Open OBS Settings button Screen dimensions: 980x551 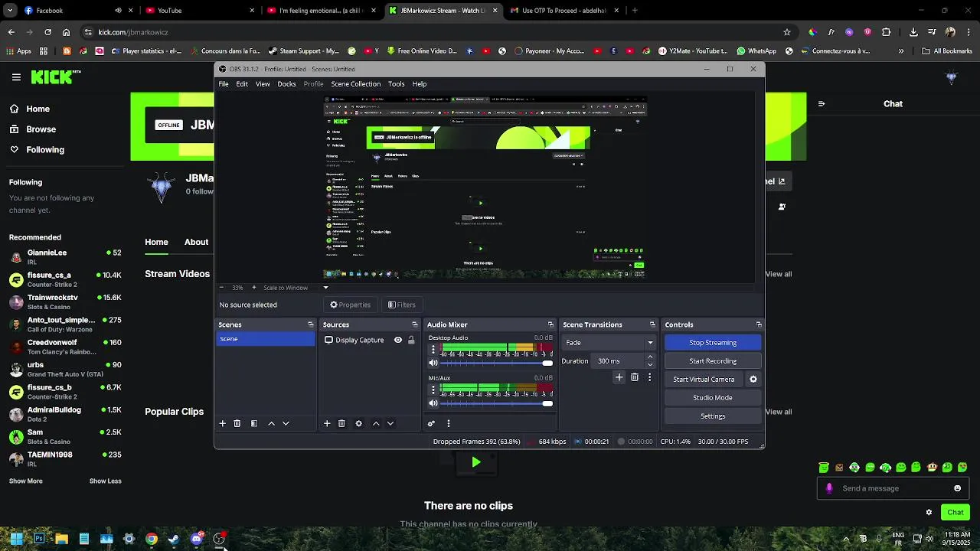(x=713, y=416)
